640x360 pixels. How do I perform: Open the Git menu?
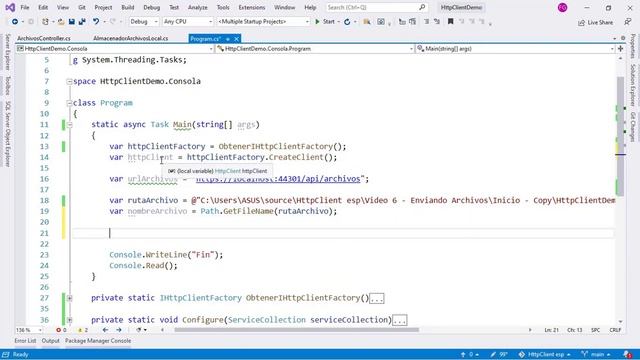tap(82, 7)
